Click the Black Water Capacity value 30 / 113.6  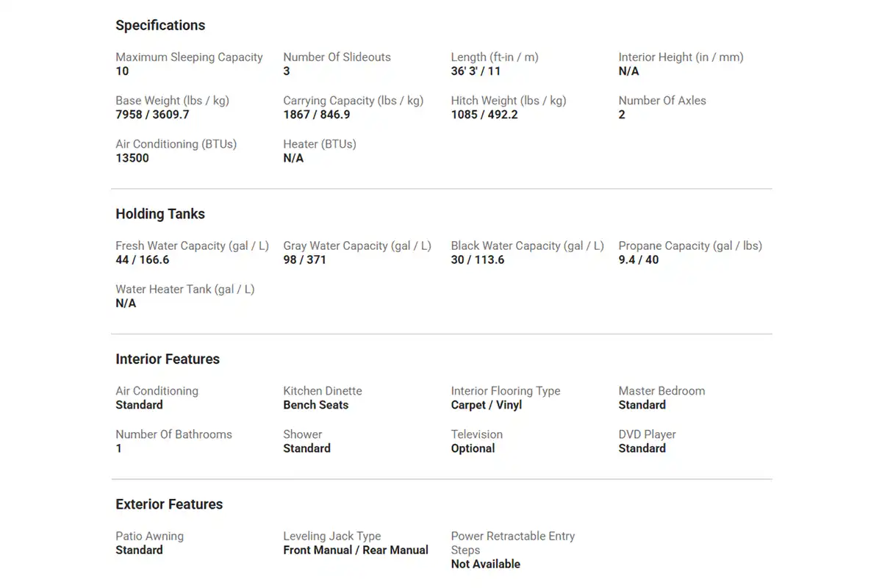pyautogui.click(x=478, y=259)
